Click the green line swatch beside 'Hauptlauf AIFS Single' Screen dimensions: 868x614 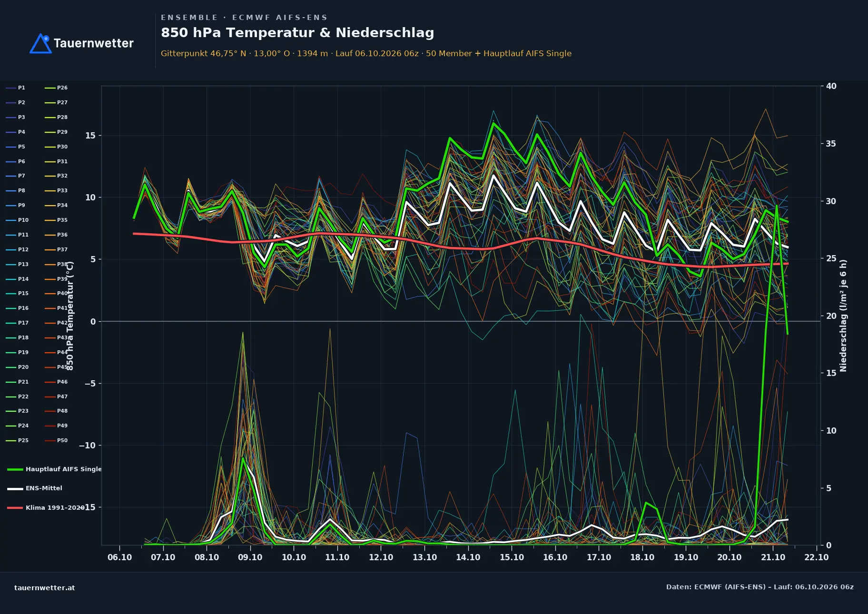click(x=15, y=469)
